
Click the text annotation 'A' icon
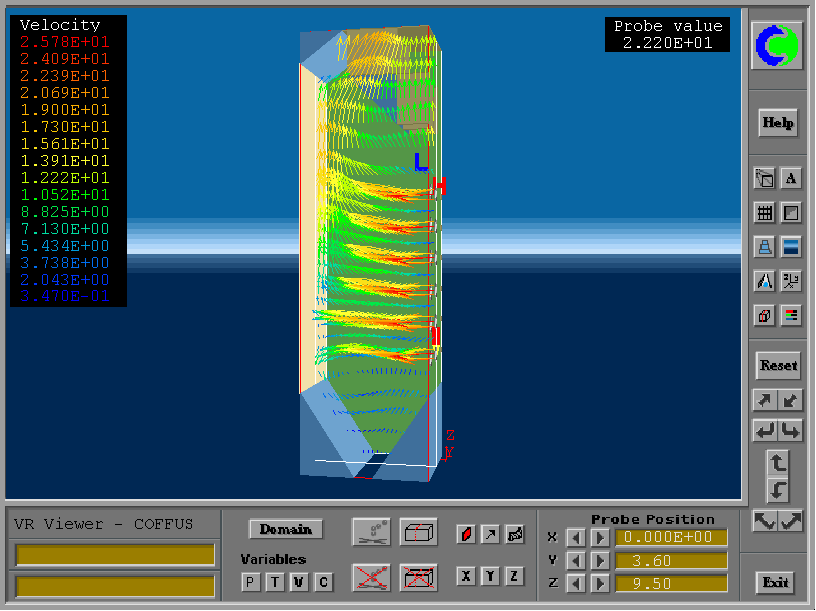click(x=790, y=179)
